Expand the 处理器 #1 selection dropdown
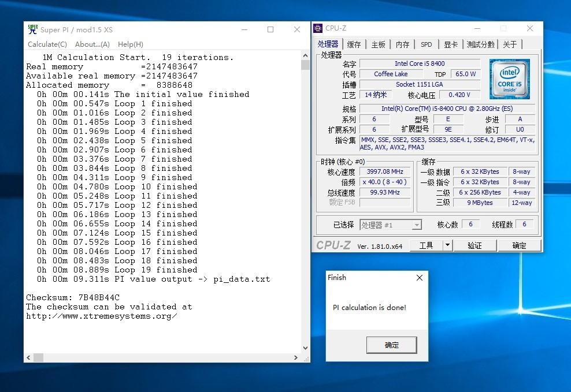 click(x=417, y=225)
